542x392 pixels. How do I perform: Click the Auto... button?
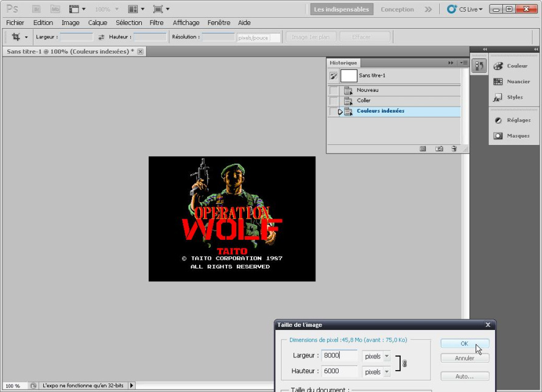465,376
